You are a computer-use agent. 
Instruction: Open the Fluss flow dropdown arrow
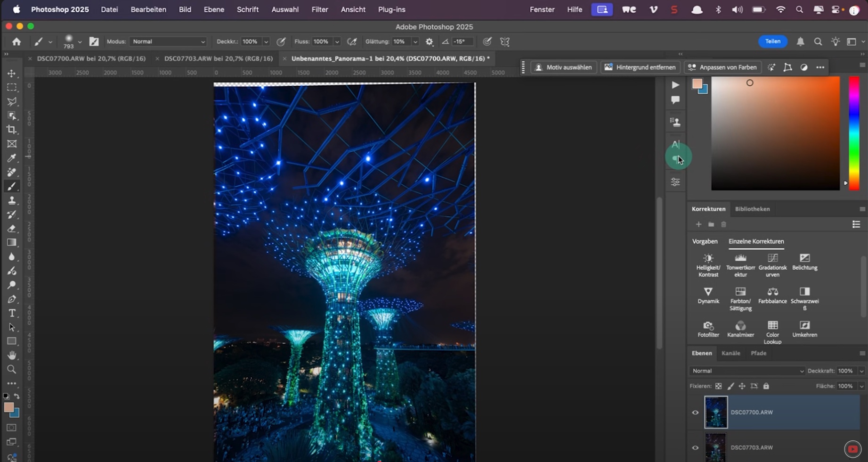(x=337, y=41)
